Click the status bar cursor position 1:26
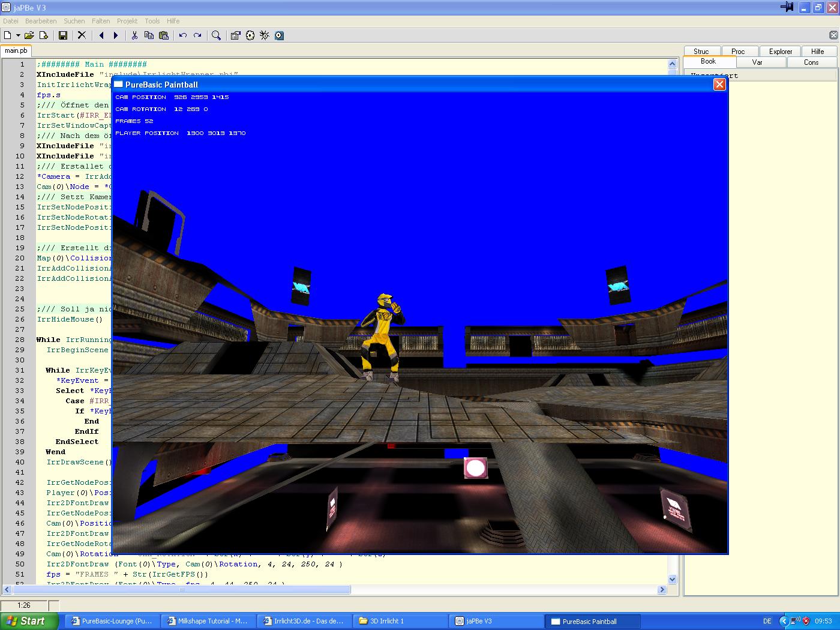The height and width of the screenshot is (630, 840). [x=24, y=605]
